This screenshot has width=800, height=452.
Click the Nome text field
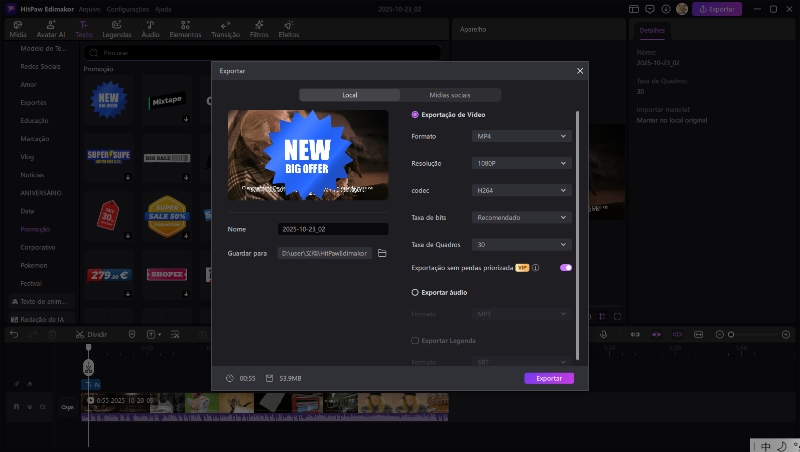point(332,229)
